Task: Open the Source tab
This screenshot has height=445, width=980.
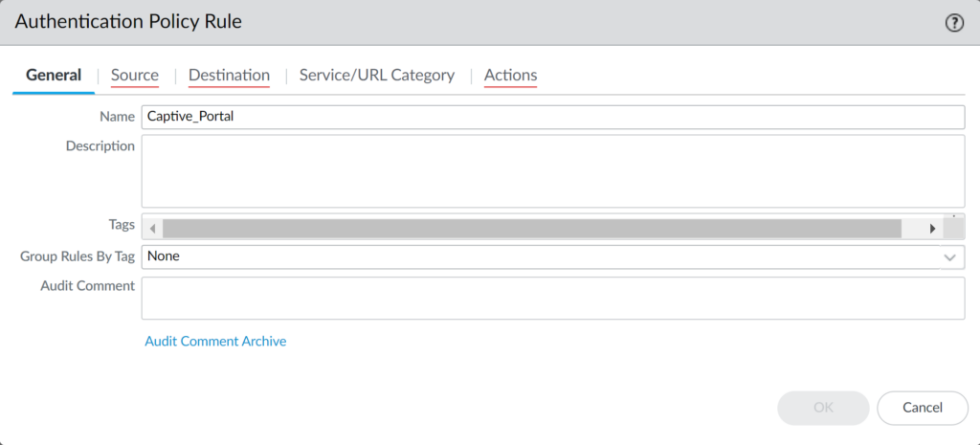Action: (135, 75)
